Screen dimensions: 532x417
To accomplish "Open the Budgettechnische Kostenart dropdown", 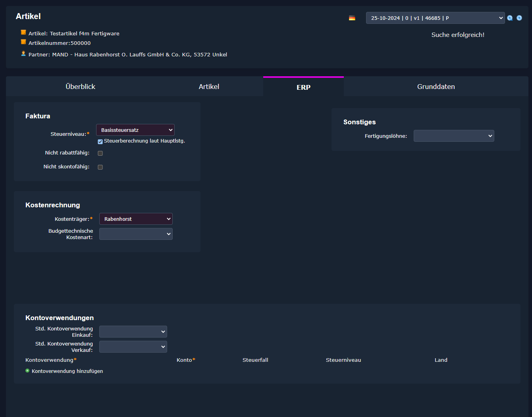I will pyautogui.click(x=136, y=234).
